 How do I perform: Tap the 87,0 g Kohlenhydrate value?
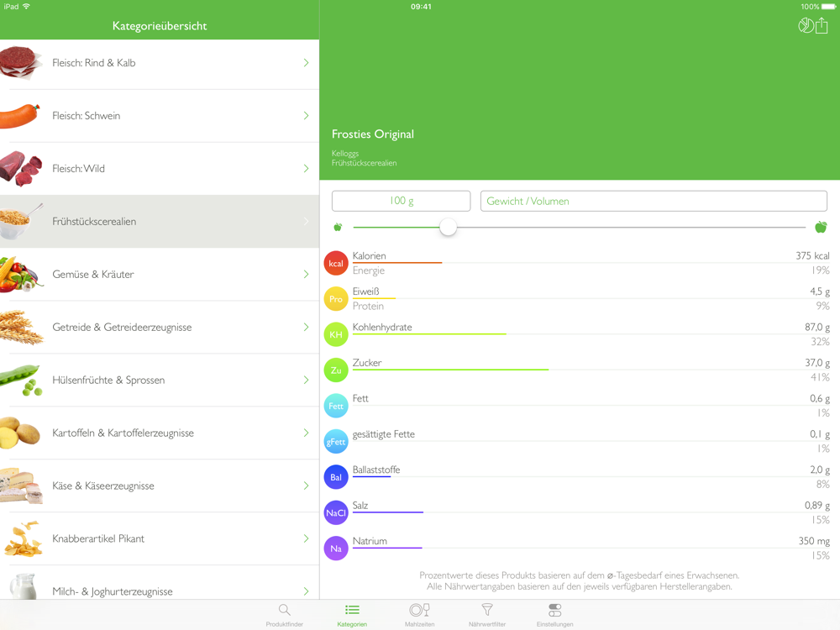point(817,327)
